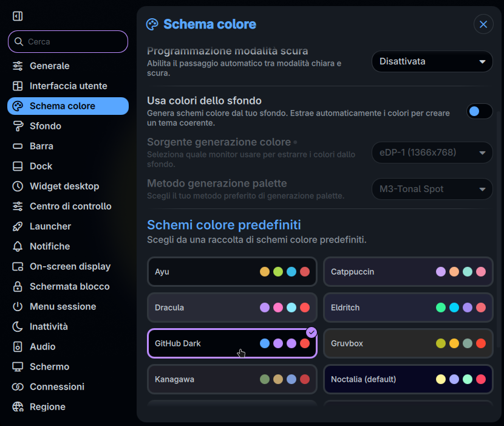The height and width of the screenshot is (426, 504).
Task: Expand the eDP-1 monitor source dropdown
Action: pos(432,153)
